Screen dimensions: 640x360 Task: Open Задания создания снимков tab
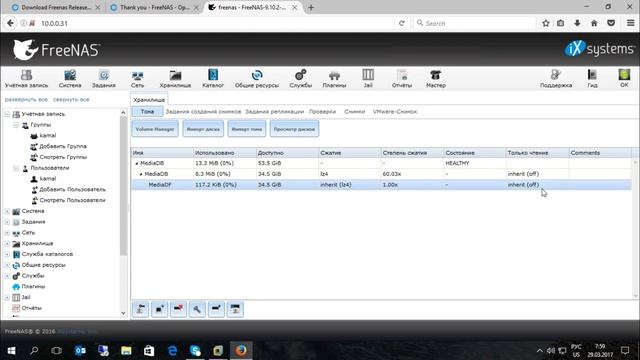point(203,111)
